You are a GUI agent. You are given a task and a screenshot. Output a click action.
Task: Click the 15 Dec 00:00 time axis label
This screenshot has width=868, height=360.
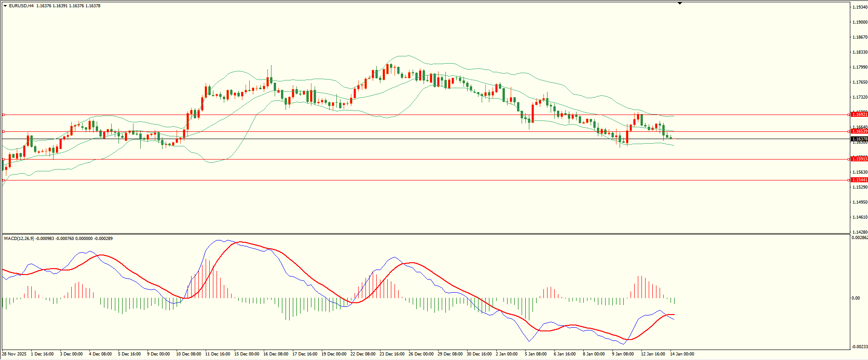click(247, 354)
